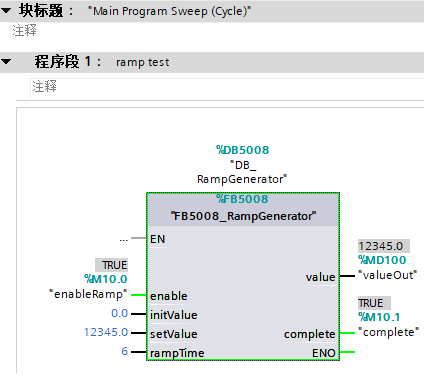Select block title "Main Program Sweep (Cycle)"
The image size is (424, 385).
click(x=169, y=11)
